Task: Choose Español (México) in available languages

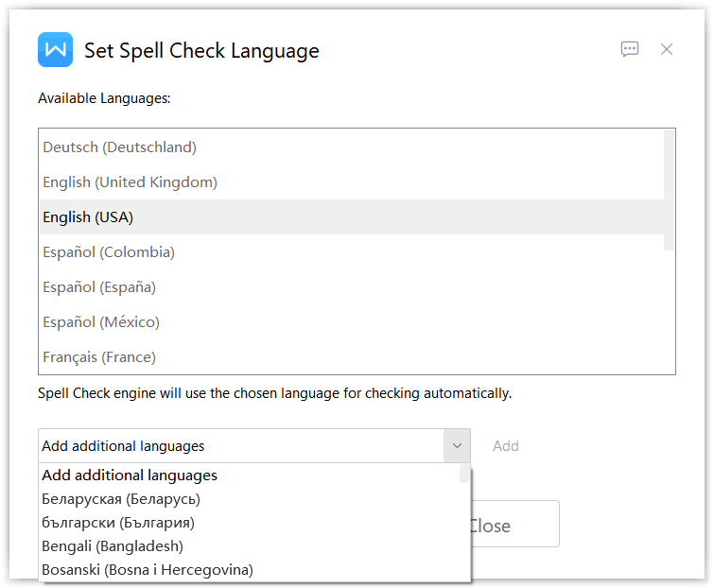Action: click(x=101, y=322)
